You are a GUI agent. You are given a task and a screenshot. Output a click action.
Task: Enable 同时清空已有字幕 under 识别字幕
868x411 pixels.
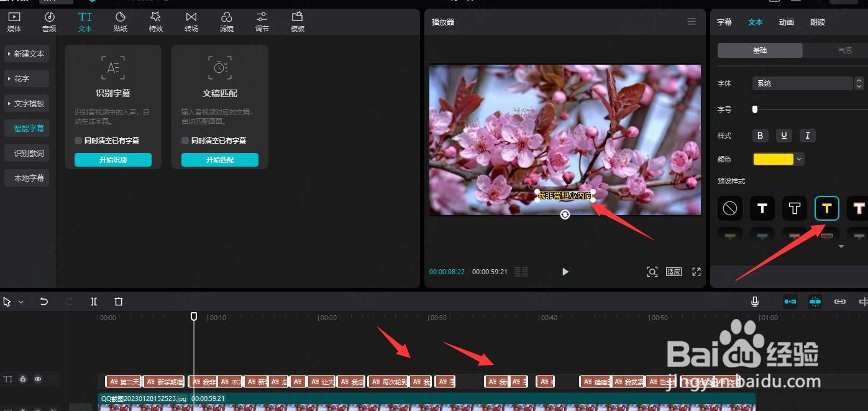coord(77,140)
